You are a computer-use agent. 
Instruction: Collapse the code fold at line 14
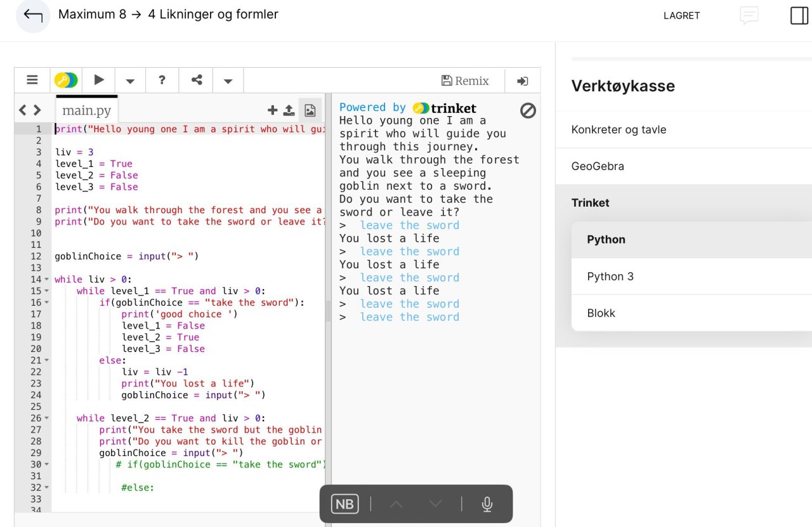coord(47,280)
